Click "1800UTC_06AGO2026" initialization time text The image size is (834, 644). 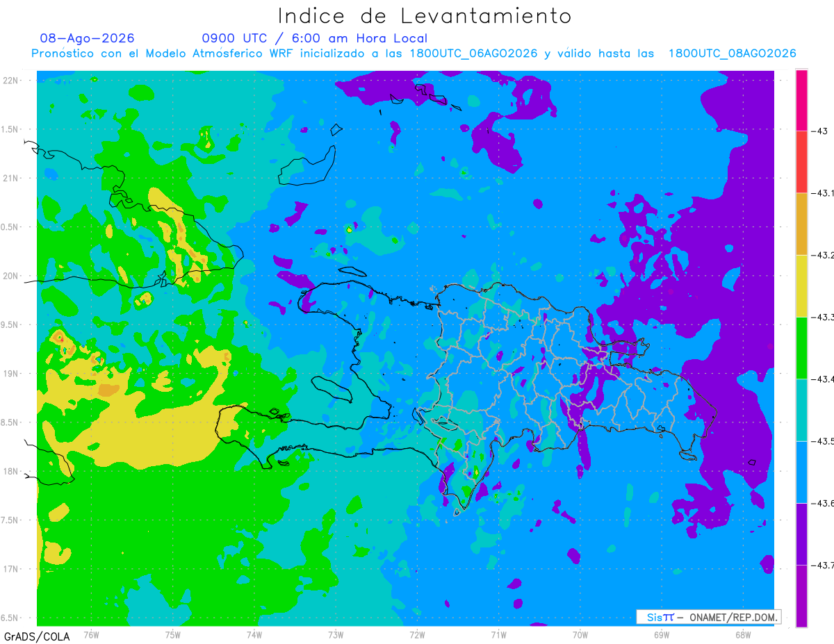pos(473,53)
